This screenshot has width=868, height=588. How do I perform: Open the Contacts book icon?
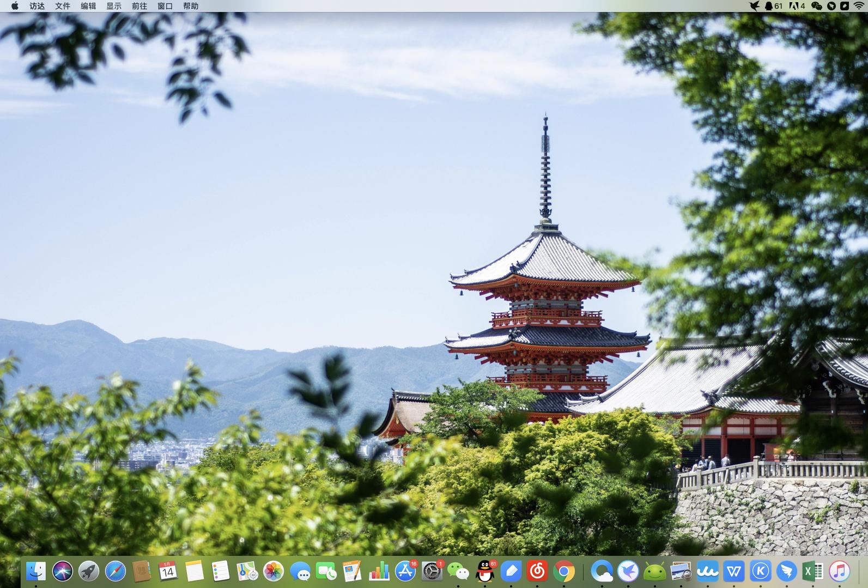click(x=142, y=571)
